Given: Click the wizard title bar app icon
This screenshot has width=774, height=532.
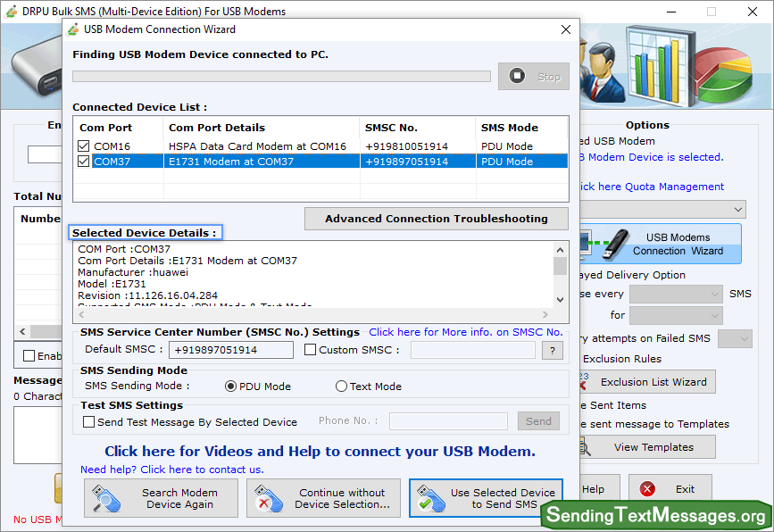Looking at the screenshot, I should click(x=73, y=29).
